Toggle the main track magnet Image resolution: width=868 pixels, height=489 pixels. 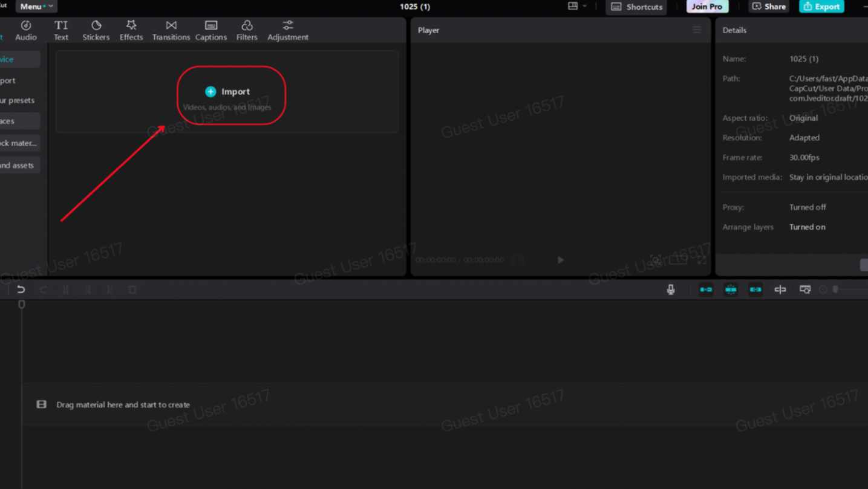[x=706, y=290]
